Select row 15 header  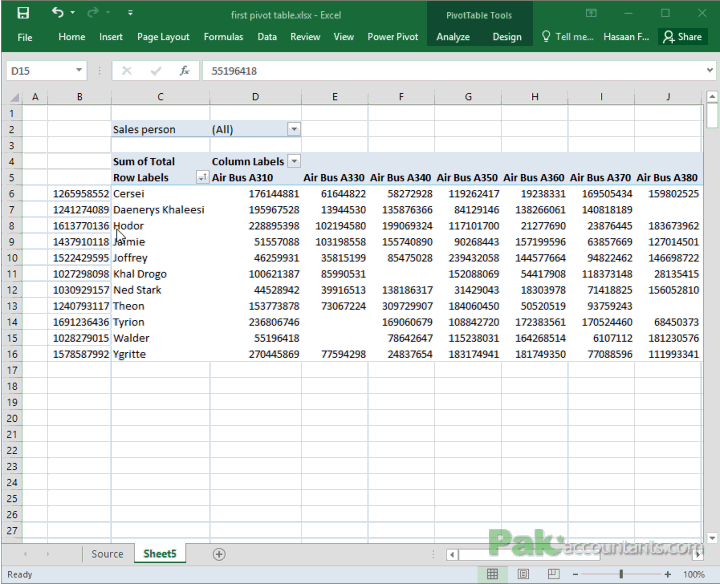point(12,338)
